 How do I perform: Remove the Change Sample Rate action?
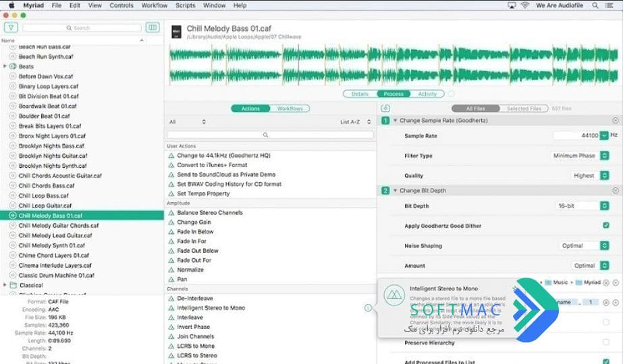point(616,120)
